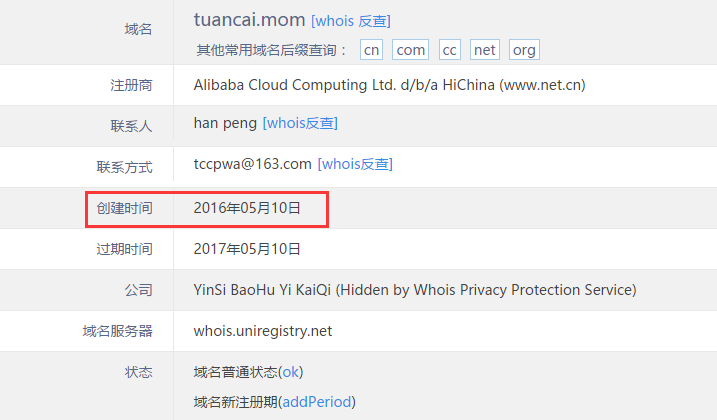Image resolution: width=717 pixels, height=420 pixels.
Task: Open whois 反查 link beside tuancai.mom
Action: tap(351, 21)
